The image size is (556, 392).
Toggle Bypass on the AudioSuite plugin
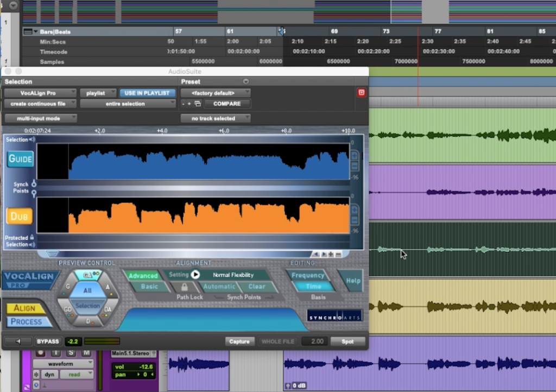(48, 342)
